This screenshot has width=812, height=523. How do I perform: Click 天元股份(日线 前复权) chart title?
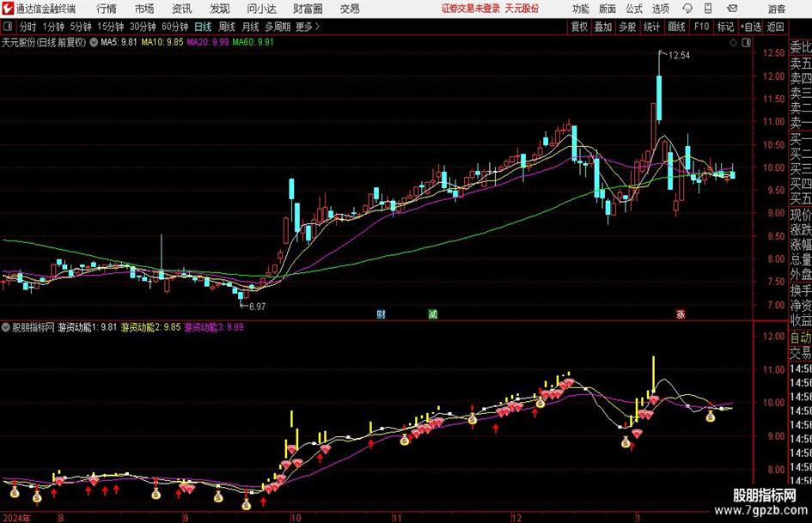tap(44, 42)
